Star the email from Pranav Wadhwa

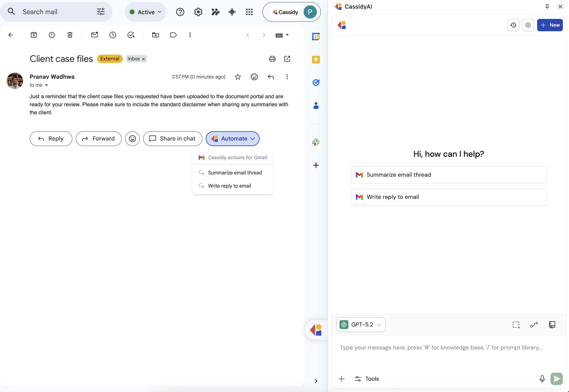click(x=238, y=77)
